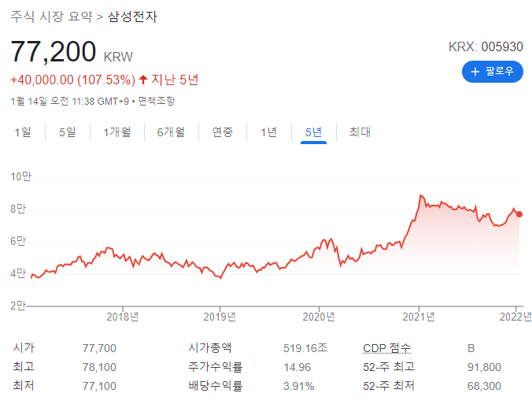This screenshot has width=532, height=408.
Task: Click the 10만 y-axis label
Action: tap(20, 176)
